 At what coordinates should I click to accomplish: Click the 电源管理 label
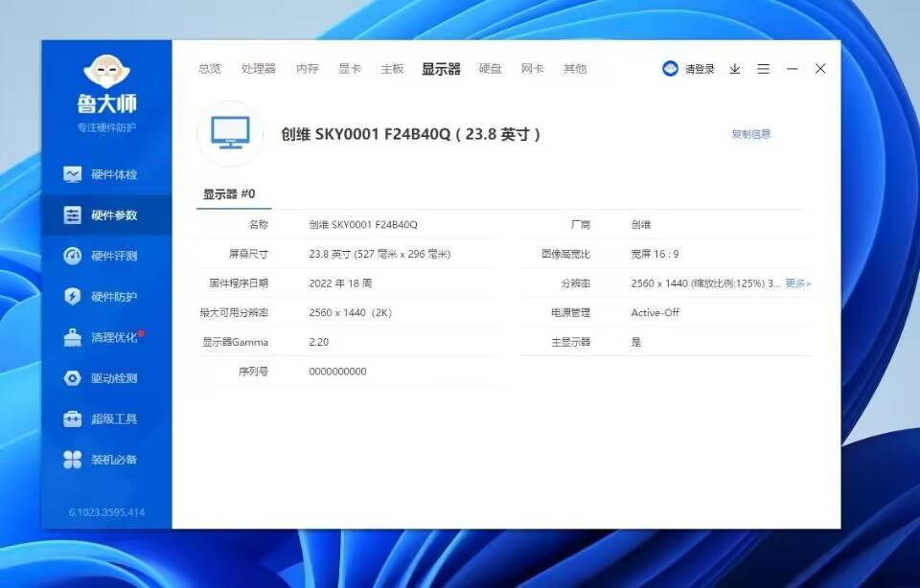click(x=570, y=312)
